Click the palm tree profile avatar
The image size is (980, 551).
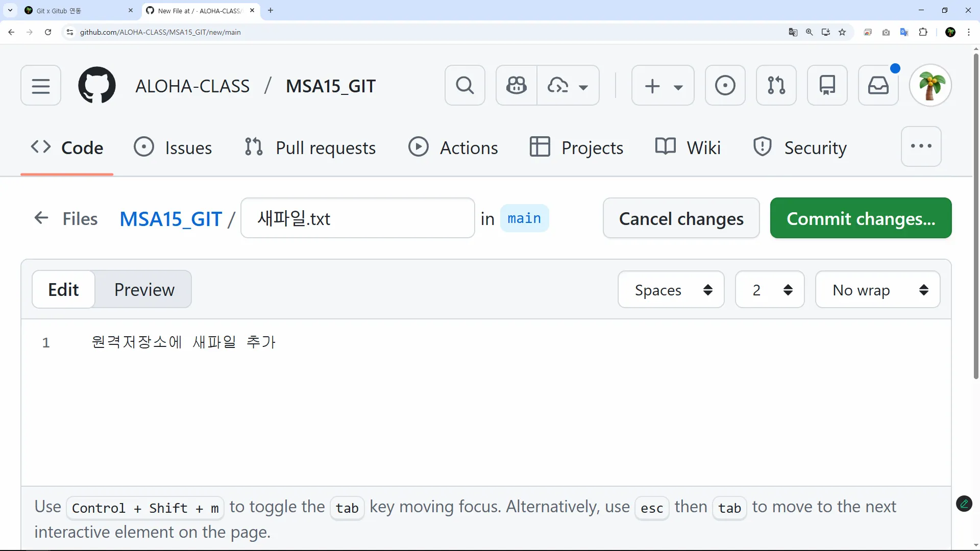click(930, 85)
